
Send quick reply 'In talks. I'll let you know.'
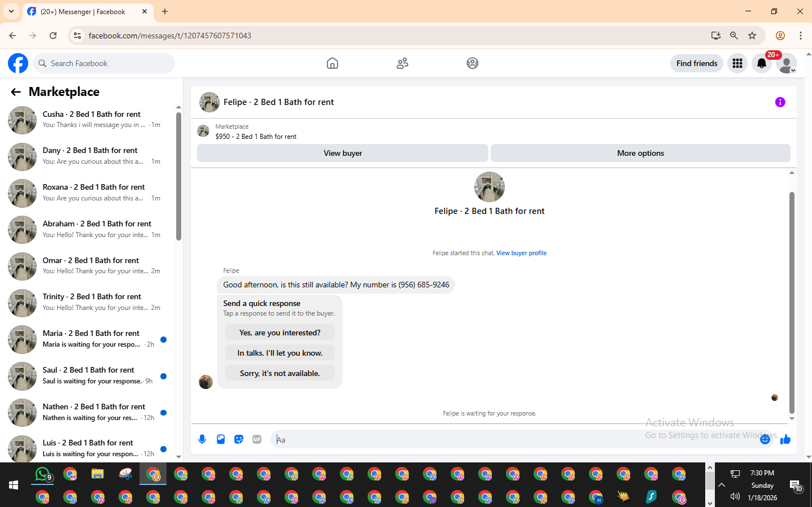tap(280, 353)
